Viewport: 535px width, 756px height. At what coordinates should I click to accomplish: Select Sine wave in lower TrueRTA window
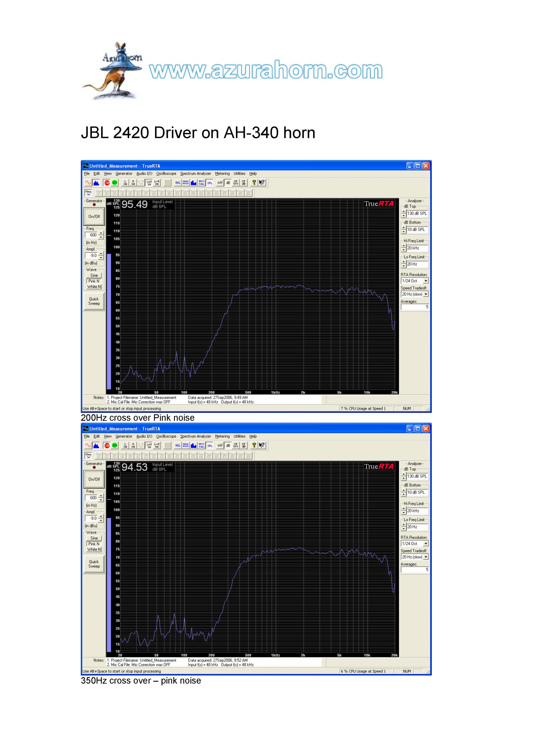tap(94, 538)
